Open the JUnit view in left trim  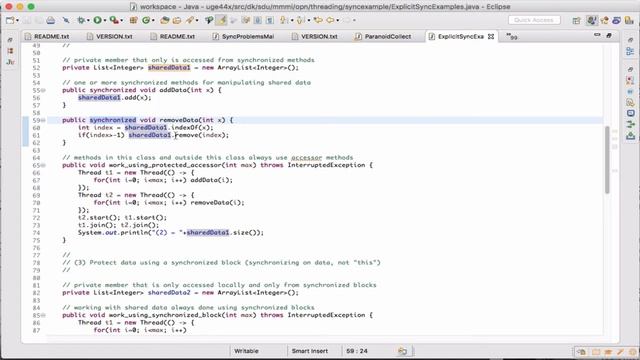pos(10,62)
